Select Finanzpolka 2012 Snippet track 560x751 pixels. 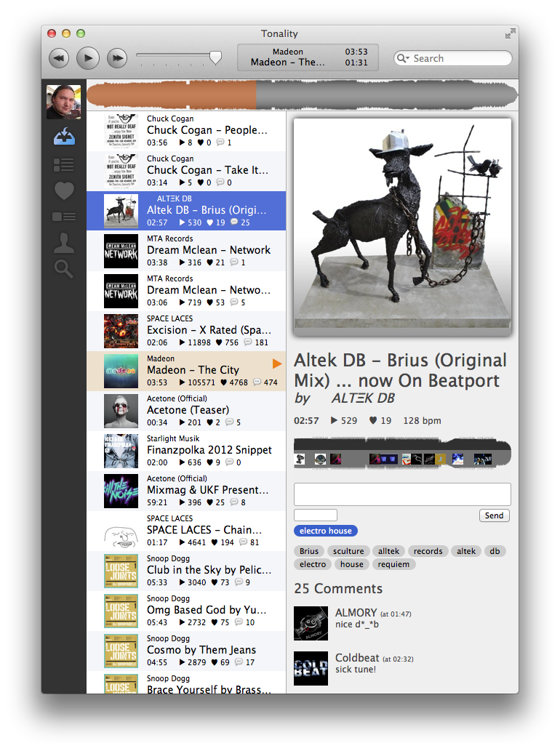[x=186, y=451]
